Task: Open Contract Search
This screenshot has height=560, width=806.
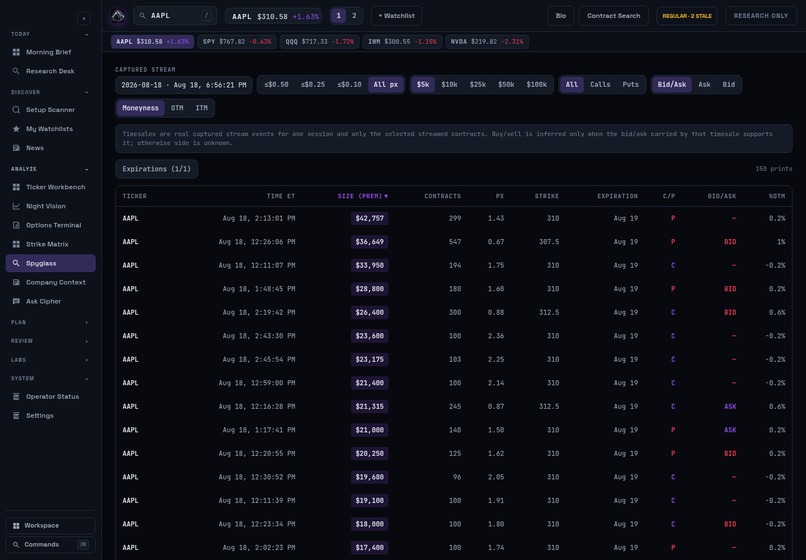Action: coord(613,16)
